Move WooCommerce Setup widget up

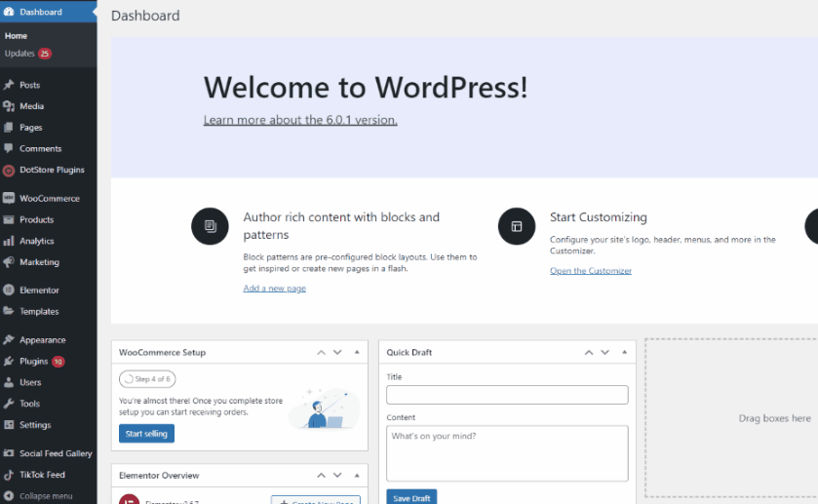(322, 352)
